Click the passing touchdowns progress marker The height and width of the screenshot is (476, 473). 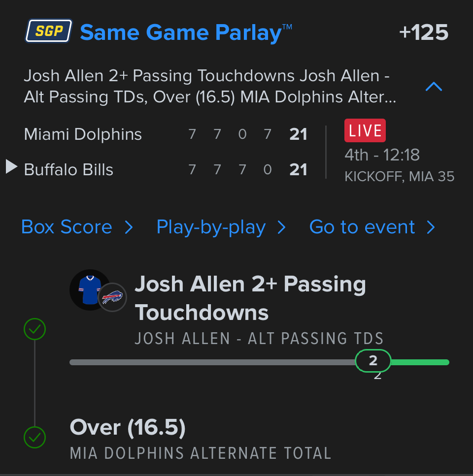click(373, 361)
